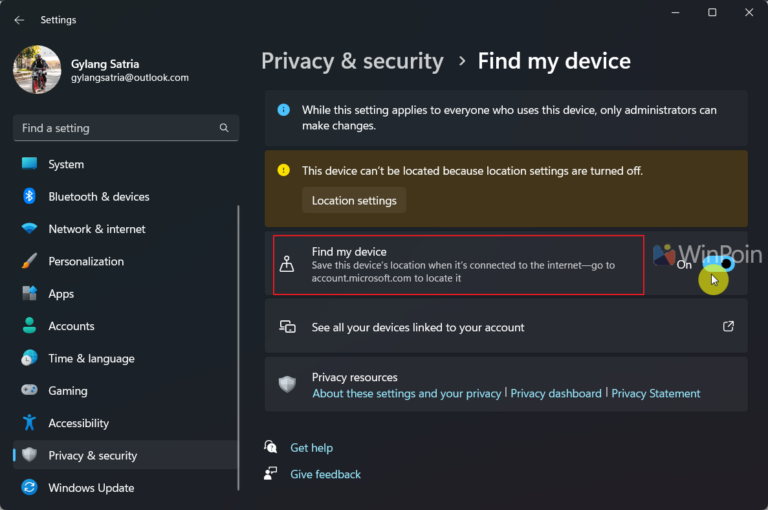Click the Windows Update sync icon
The height and width of the screenshot is (510, 768).
pyautogui.click(x=29, y=487)
